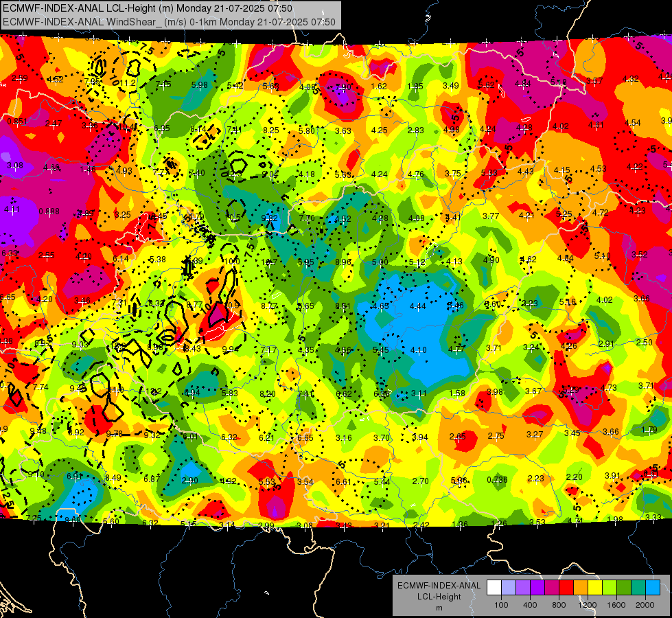The image size is (672, 618).
Task: Click the wind shear value 8.49
Action: tap(113, 478)
